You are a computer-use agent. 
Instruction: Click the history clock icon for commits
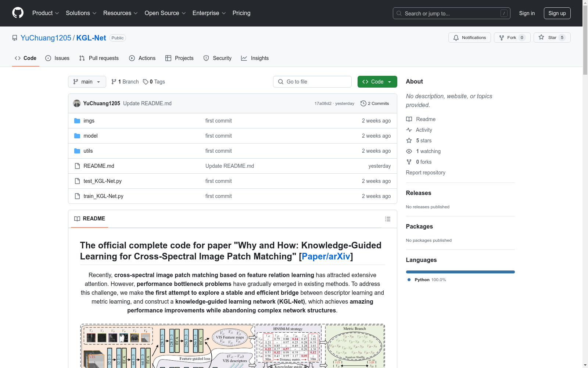(363, 103)
